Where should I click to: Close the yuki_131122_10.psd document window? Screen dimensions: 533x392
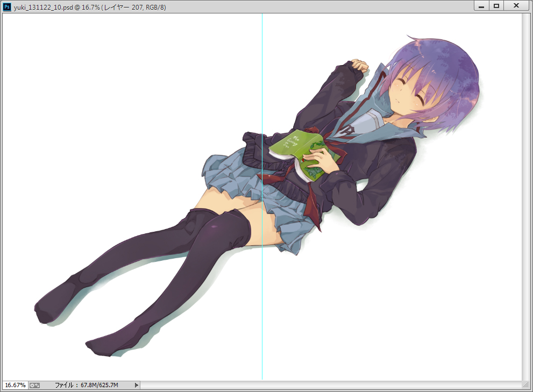[x=516, y=6]
